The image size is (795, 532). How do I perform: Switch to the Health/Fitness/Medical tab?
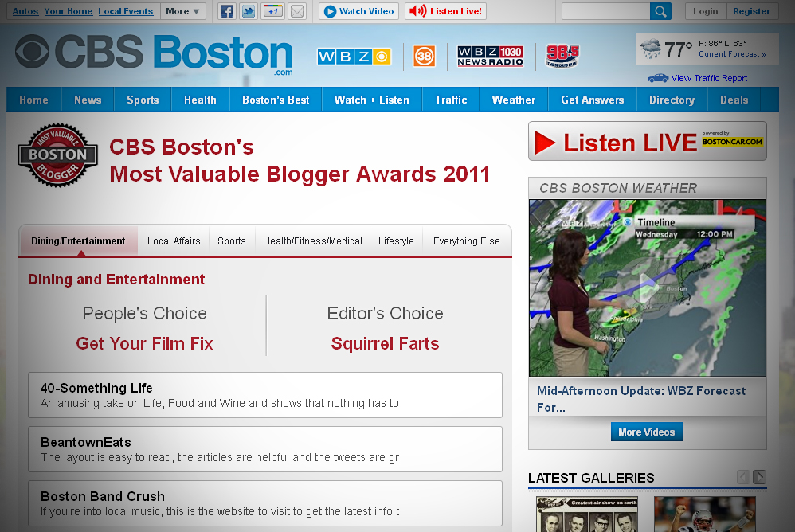(x=312, y=241)
